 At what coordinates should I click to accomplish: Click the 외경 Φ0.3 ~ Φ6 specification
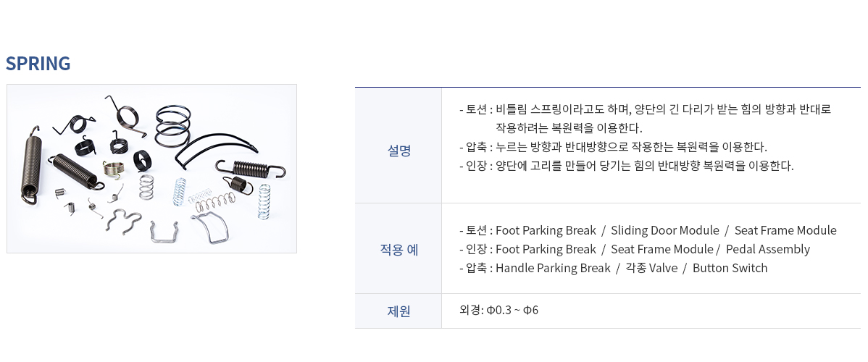(498, 310)
